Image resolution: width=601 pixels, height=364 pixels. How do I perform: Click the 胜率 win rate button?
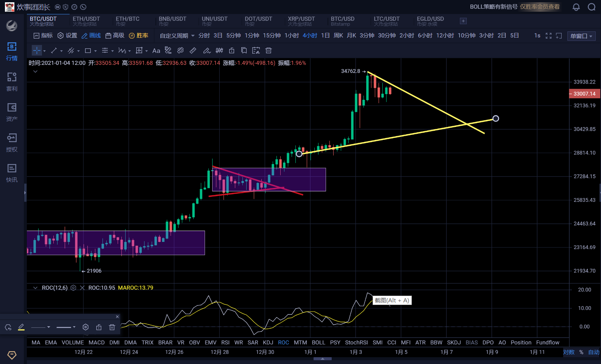(x=139, y=36)
